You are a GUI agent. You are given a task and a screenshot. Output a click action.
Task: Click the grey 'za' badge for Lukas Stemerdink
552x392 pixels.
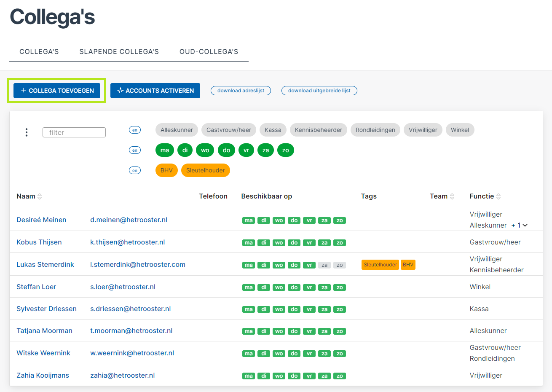point(324,265)
